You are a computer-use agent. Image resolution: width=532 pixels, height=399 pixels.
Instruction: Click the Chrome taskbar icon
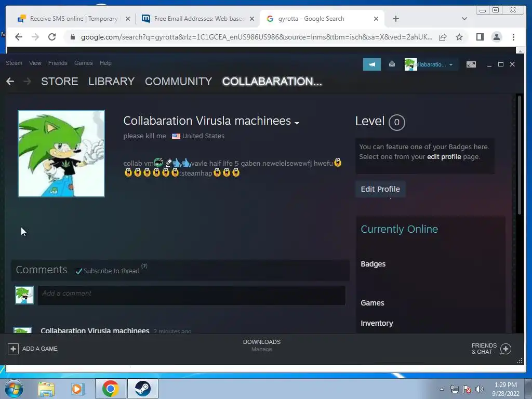pyautogui.click(x=110, y=389)
